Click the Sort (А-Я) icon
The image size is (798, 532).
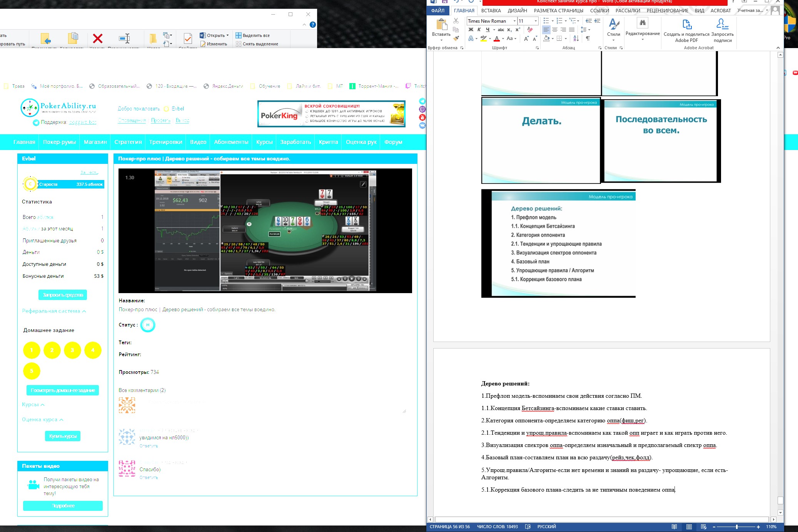pyautogui.click(x=576, y=38)
